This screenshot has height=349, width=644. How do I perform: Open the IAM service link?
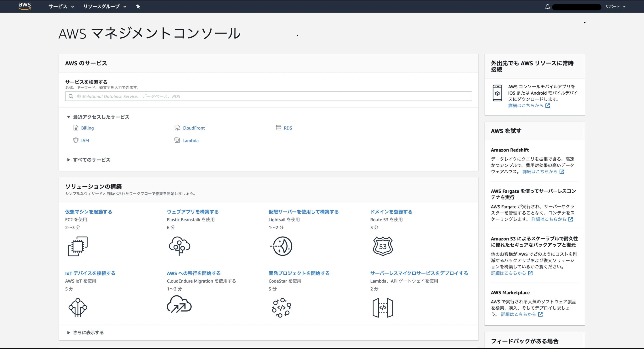[x=85, y=140]
